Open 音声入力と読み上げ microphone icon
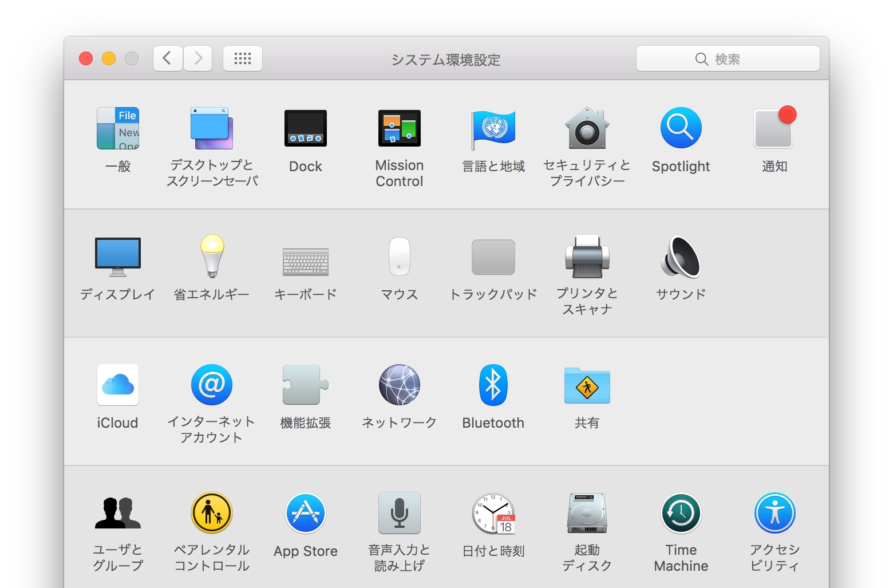The width and height of the screenshot is (893, 588). (x=400, y=513)
